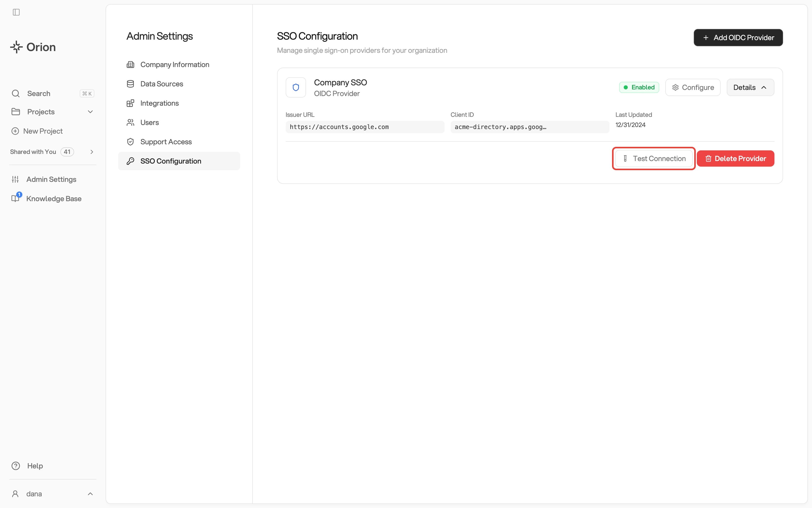Click the Client ID value field
Image resolution: width=812 pixels, height=508 pixels.
pos(530,127)
